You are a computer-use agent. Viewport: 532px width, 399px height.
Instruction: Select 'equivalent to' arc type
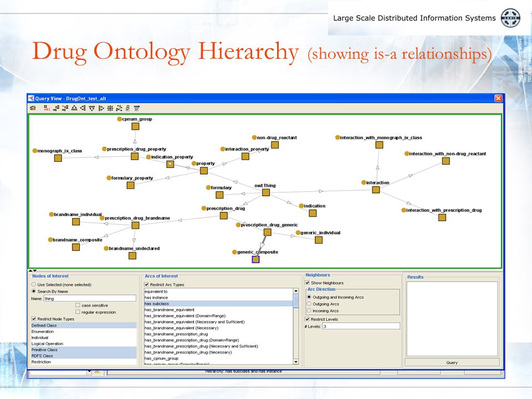(218, 291)
